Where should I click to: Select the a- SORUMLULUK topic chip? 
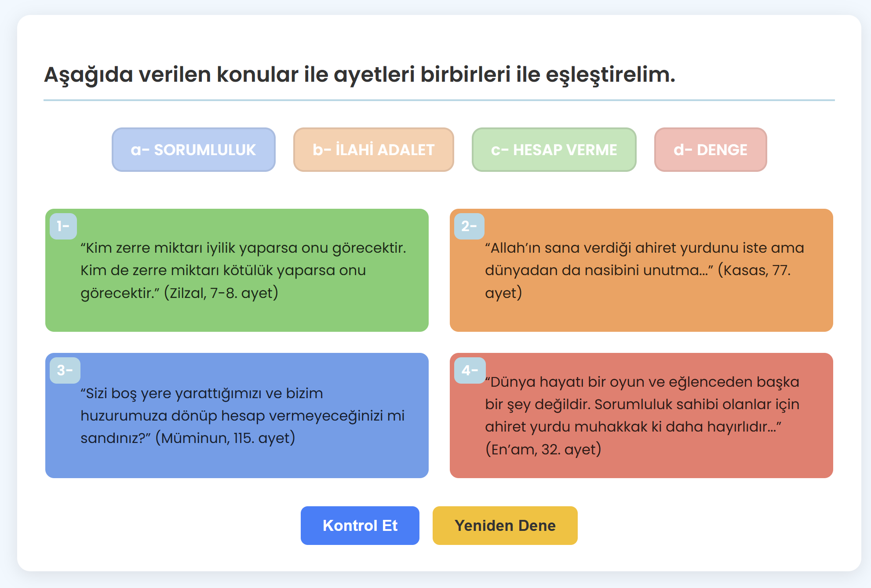point(193,150)
